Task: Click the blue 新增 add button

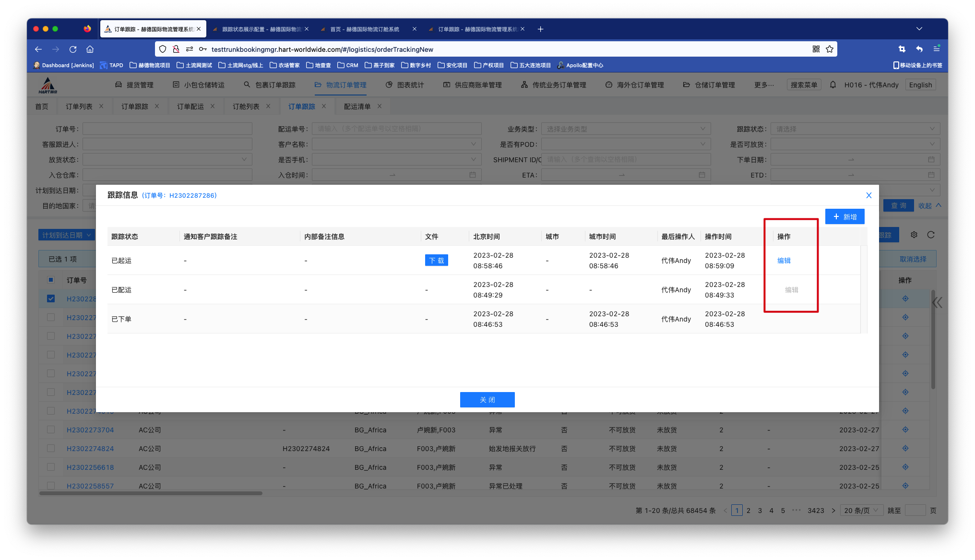Action: click(844, 216)
